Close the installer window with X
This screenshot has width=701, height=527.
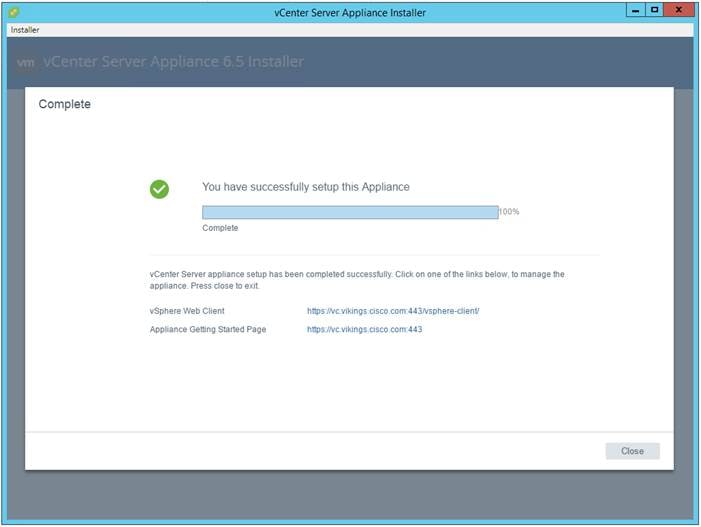pos(679,10)
